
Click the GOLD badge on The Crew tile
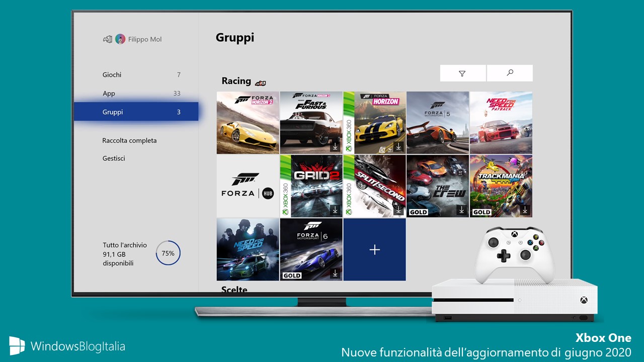pos(419,212)
